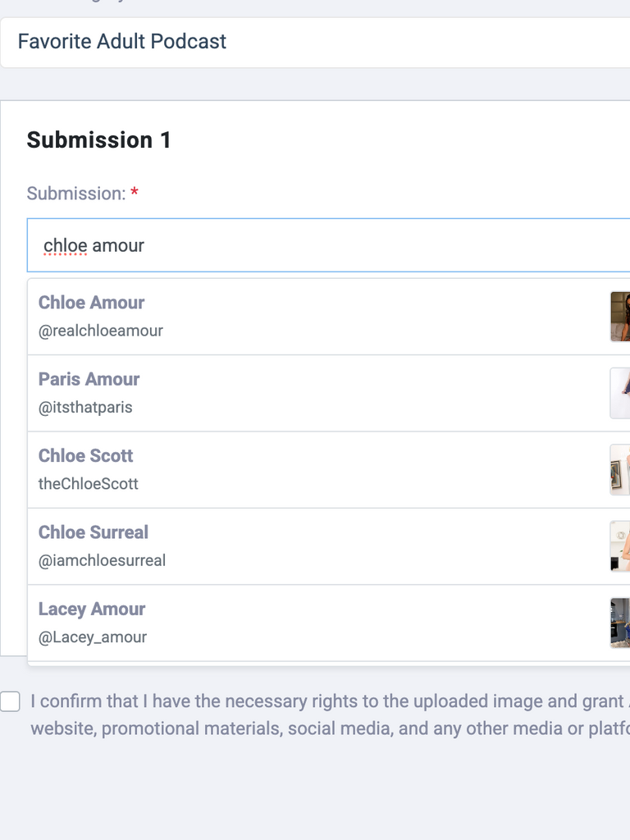Click Paris Amour's profile thumbnail
The height and width of the screenshot is (840, 630).
point(620,393)
